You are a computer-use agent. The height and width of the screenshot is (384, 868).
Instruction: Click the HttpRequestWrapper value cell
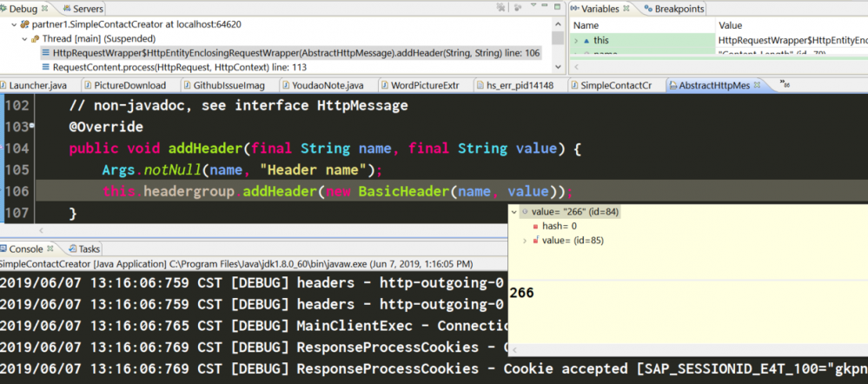(792, 40)
